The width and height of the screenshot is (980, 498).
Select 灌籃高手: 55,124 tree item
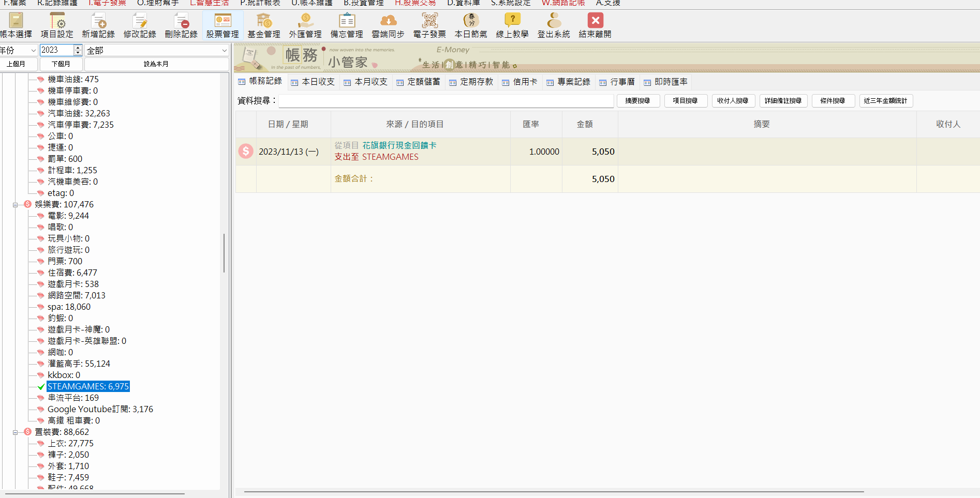click(x=79, y=364)
